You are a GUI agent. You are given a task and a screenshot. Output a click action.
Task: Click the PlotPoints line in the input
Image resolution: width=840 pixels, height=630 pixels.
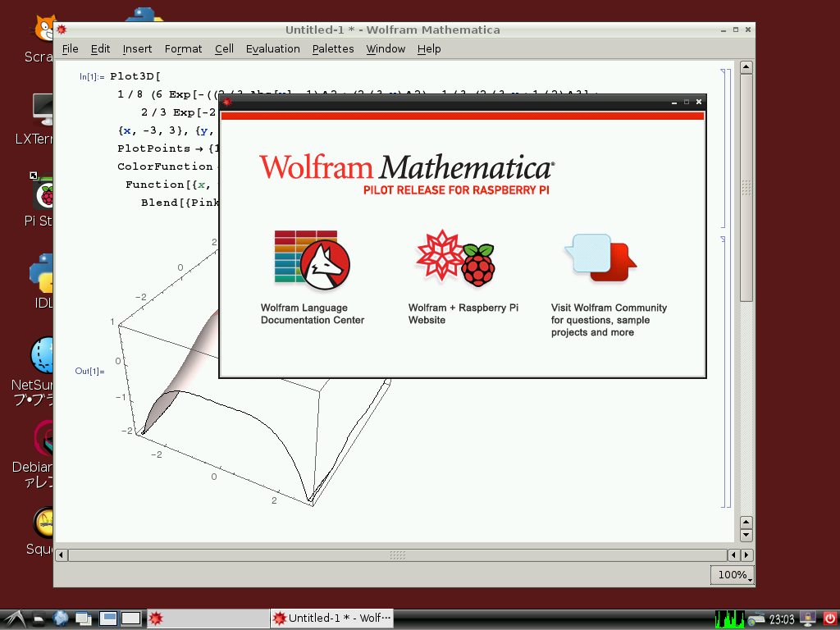point(168,148)
